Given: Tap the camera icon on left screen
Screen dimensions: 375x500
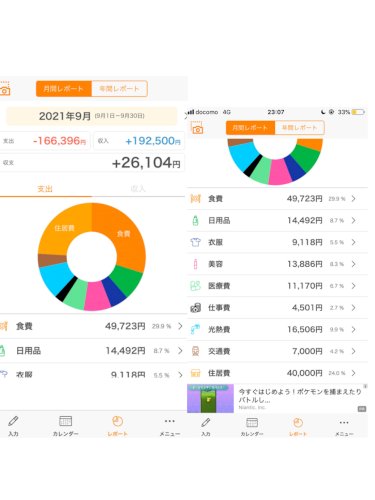Looking at the screenshot, I should (5, 89).
